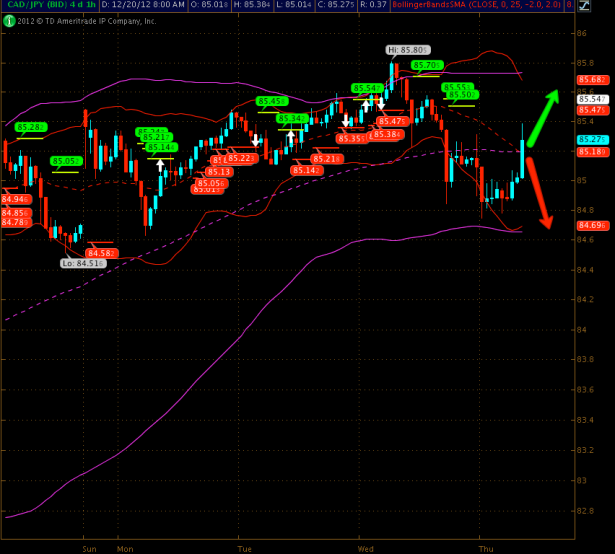
Task: Select the green 85.70 price label
Action: (427, 65)
